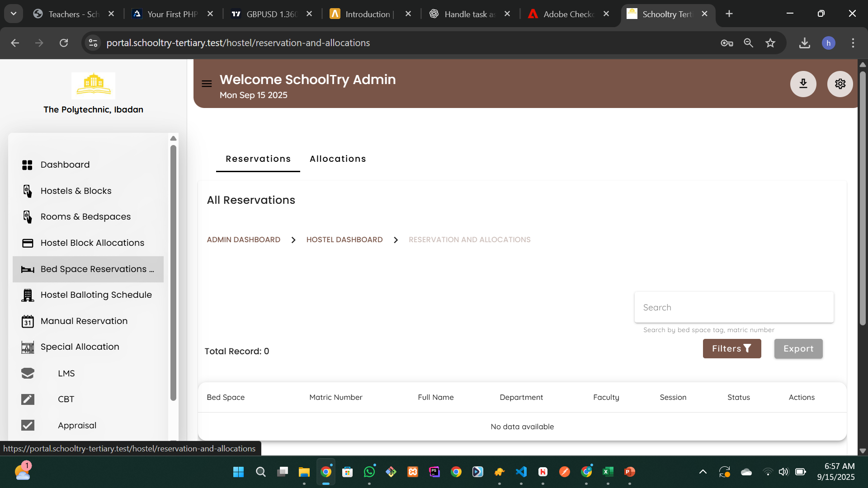The height and width of the screenshot is (488, 868).
Task: Open Chrome downloads icon
Action: click(805, 43)
